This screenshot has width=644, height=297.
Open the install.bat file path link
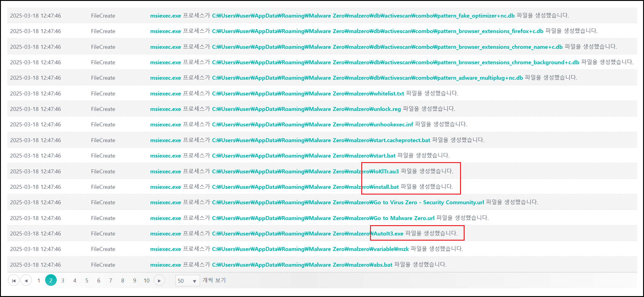pos(305,187)
